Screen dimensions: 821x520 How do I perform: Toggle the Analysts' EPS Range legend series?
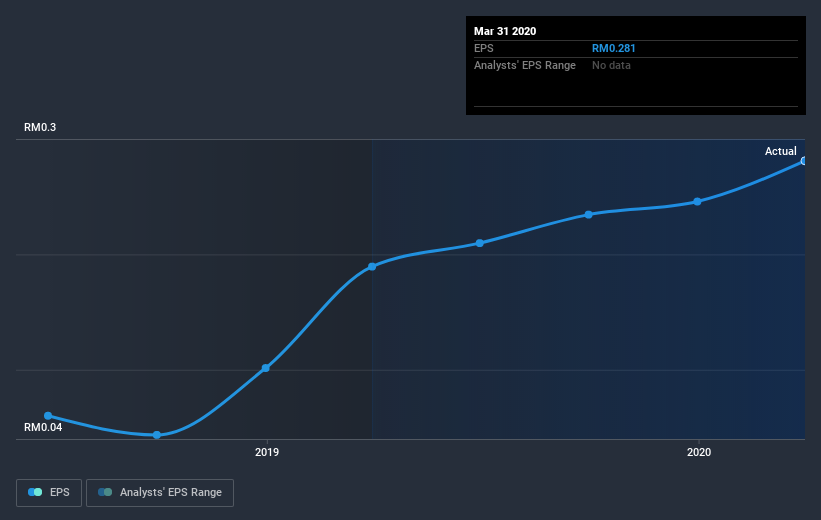(160, 492)
